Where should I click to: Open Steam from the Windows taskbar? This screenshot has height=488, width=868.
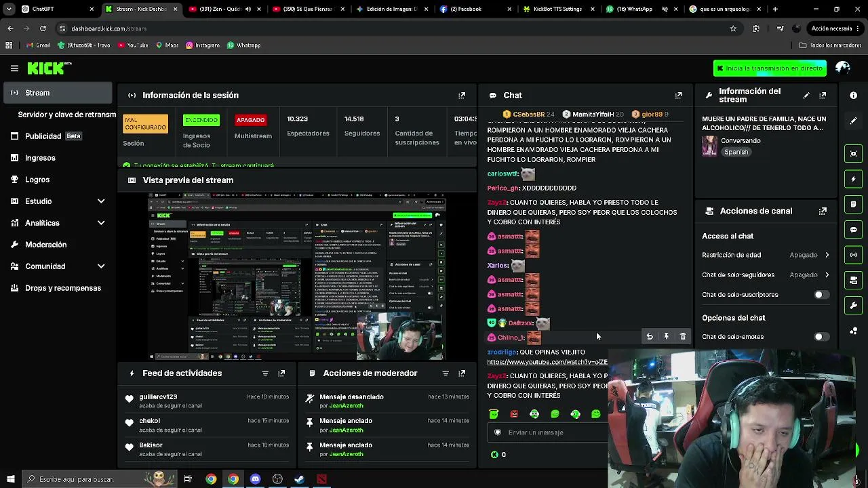tap(299, 479)
